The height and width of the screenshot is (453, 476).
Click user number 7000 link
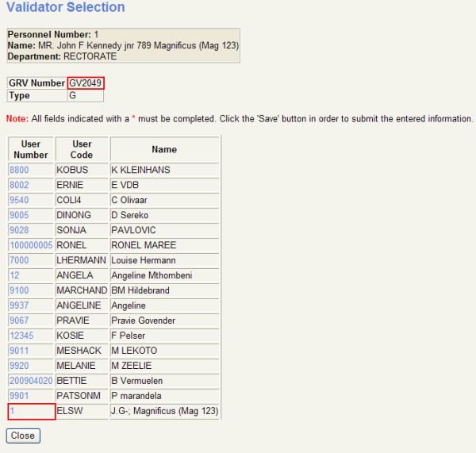(x=19, y=260)
